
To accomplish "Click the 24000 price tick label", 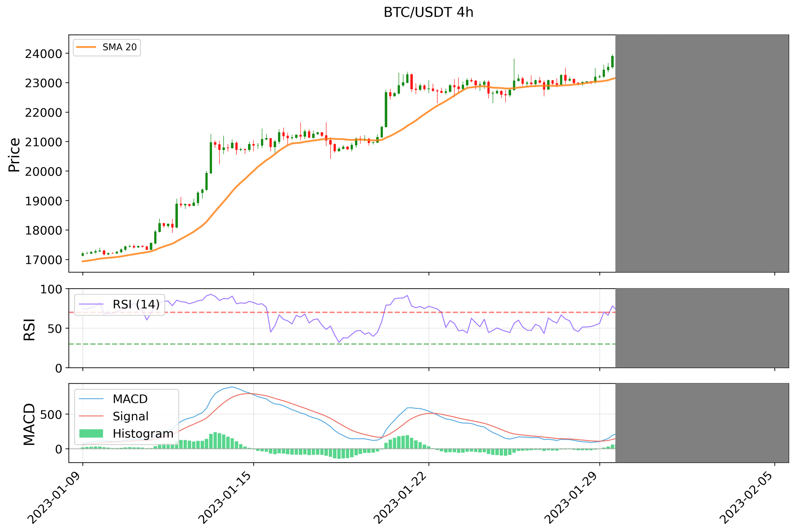I will 44,54.
